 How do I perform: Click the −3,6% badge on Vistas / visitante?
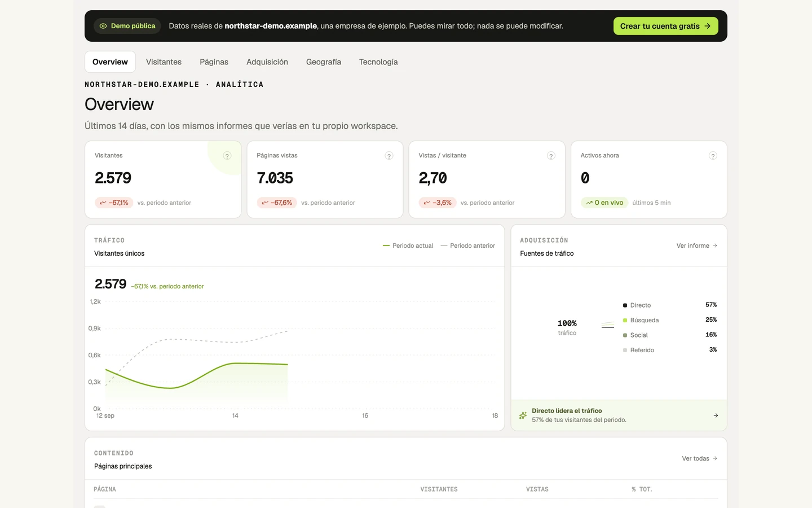438,203
